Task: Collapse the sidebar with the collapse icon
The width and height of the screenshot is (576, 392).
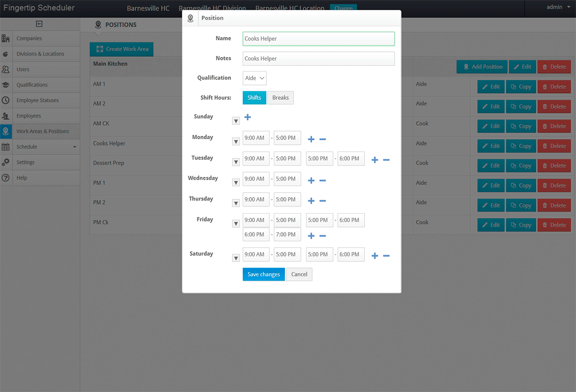Action: pos(40,23)
